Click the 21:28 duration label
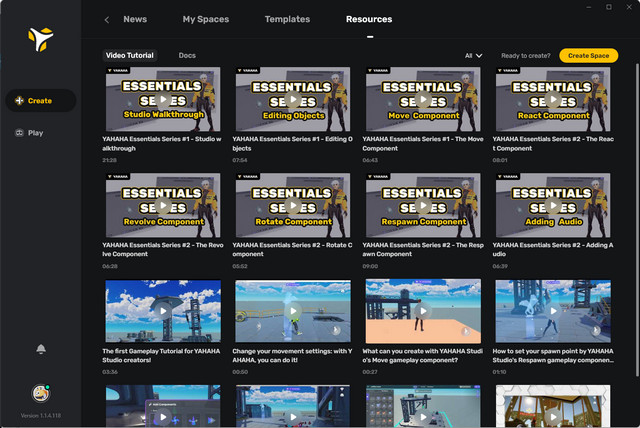This screenshot has width=640, height=428. 109,160
